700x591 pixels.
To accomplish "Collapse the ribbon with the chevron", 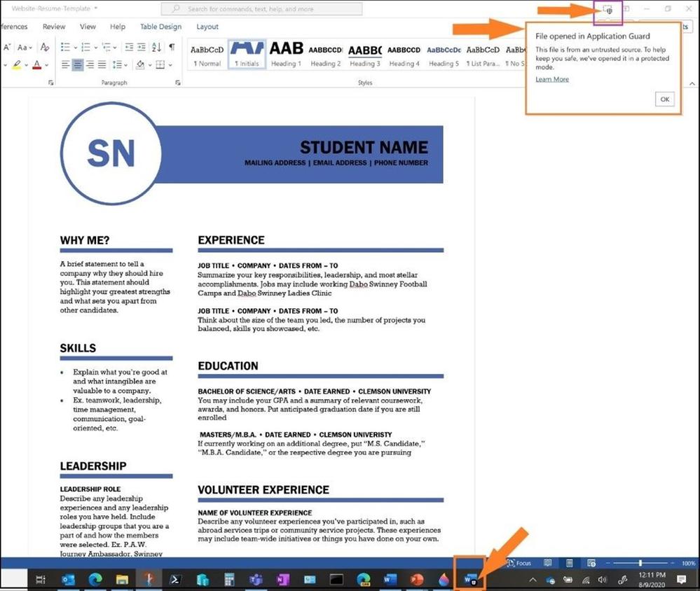I will (x=692, y=83).
